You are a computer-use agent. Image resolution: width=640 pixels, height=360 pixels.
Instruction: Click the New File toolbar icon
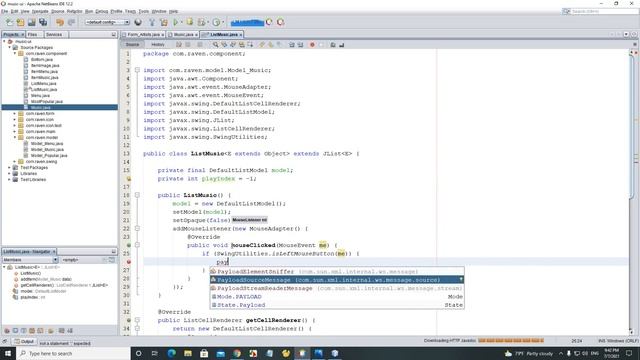9,22
